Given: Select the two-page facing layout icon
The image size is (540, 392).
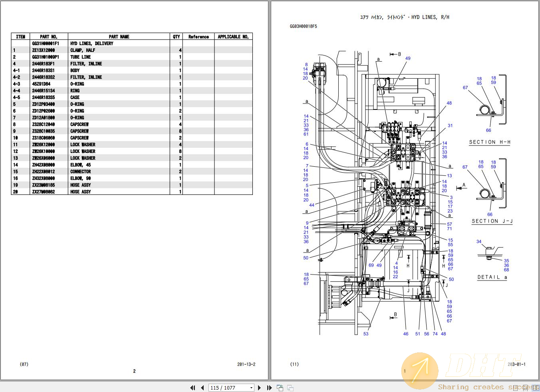Looking at the screenshot, I should 536,387.
